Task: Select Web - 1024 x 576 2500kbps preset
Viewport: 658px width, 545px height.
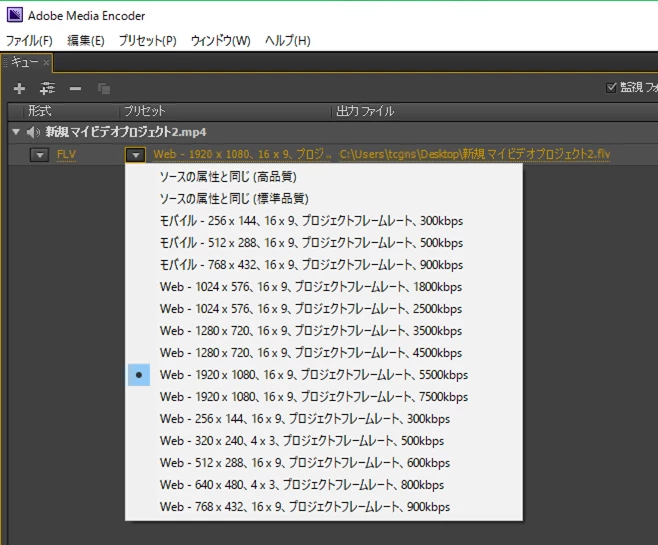Action: coord(324,309)
